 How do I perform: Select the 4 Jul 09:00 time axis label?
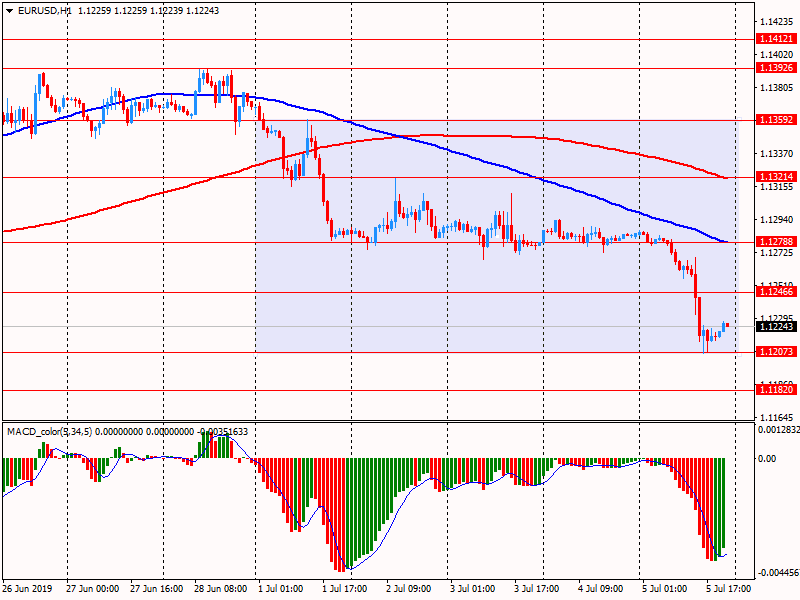tap(601, 589)
